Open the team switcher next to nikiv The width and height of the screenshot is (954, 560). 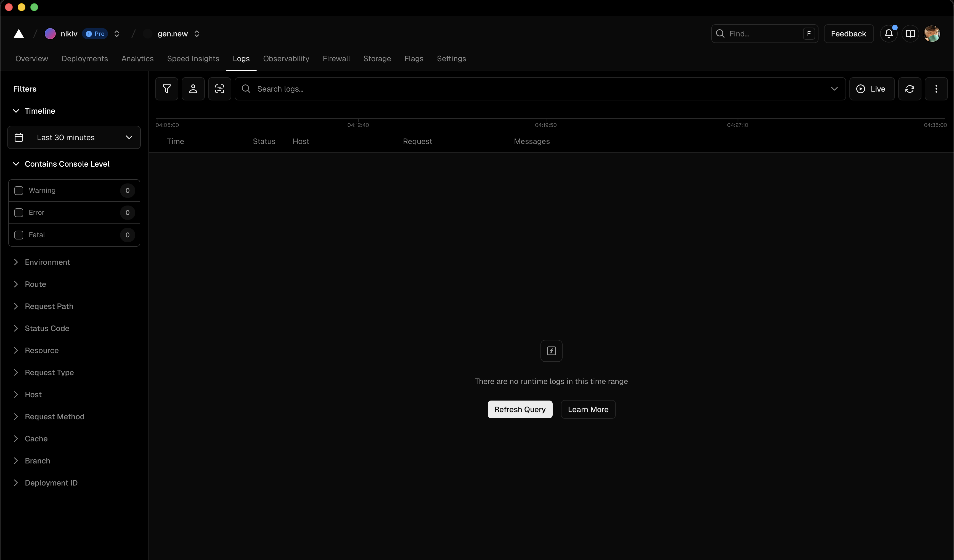(x=116, y=34)
